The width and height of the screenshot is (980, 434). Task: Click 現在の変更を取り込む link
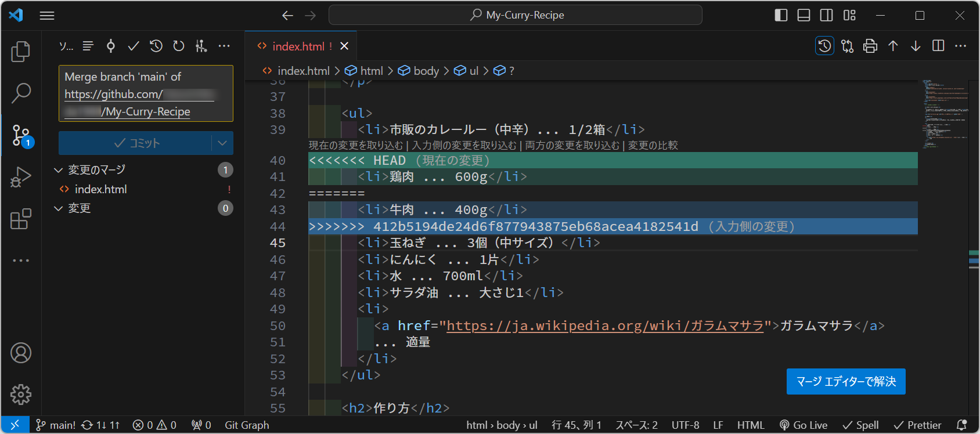[355, 145]
